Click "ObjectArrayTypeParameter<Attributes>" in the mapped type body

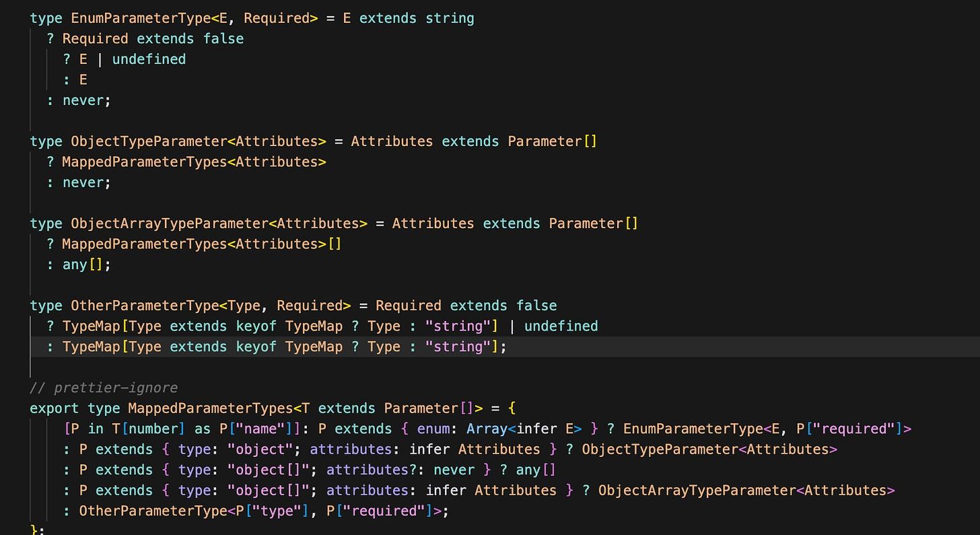746,491
